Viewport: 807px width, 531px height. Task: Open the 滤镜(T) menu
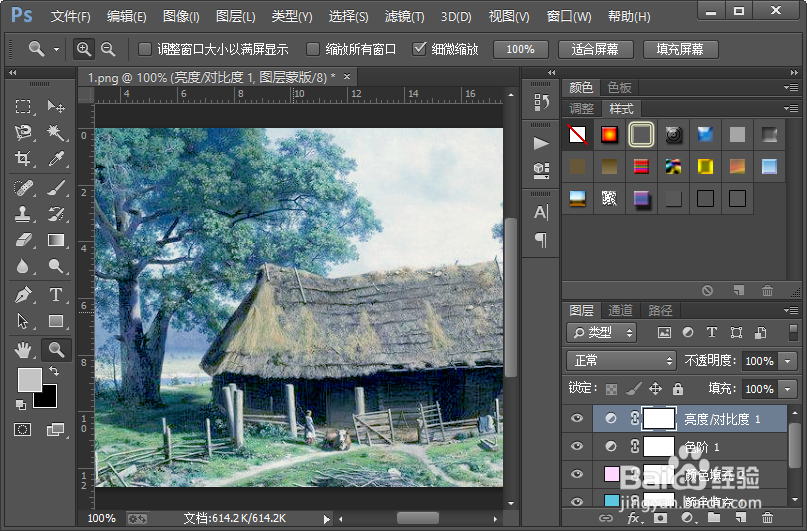pos(405,16)
